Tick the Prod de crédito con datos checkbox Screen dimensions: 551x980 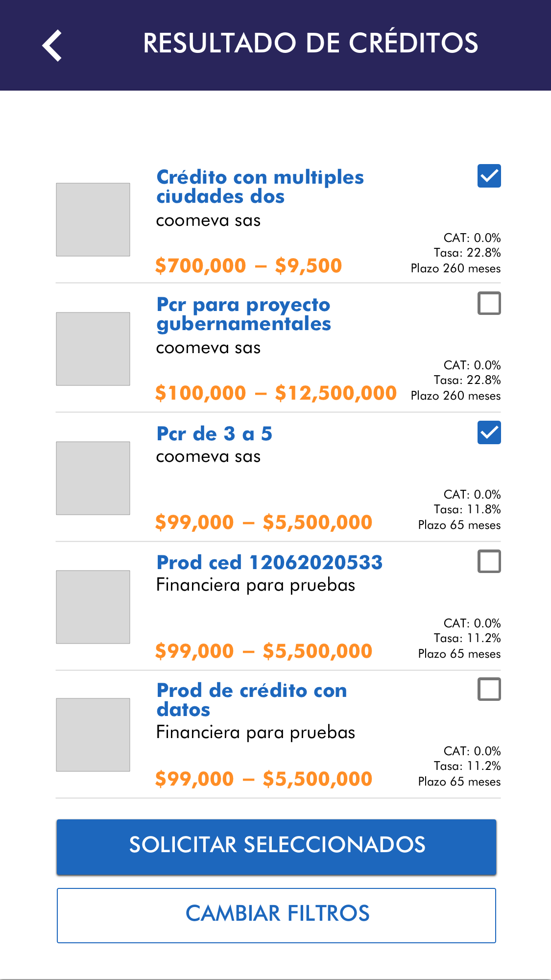click(x=489, y=689)
